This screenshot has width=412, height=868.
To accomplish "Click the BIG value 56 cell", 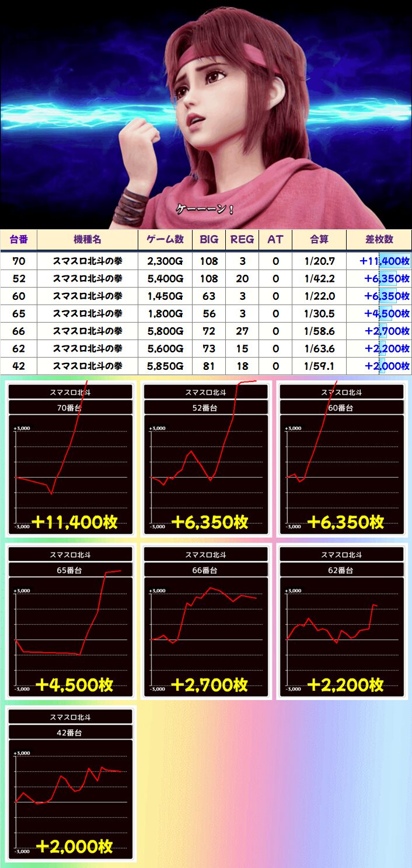I will click(x=209, y=314).
